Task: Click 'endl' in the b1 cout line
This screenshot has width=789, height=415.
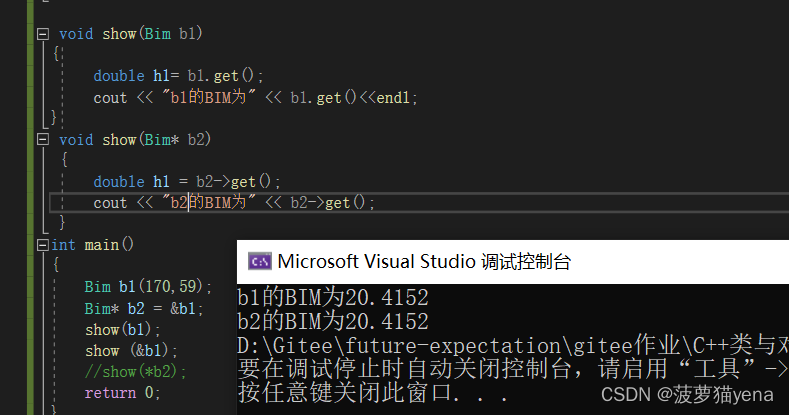Action: 393,98
